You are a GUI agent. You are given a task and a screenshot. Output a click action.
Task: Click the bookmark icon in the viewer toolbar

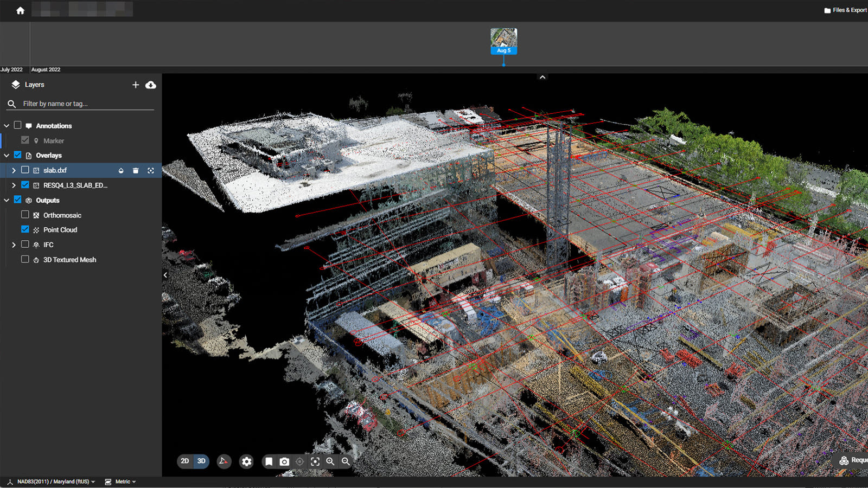269,461
